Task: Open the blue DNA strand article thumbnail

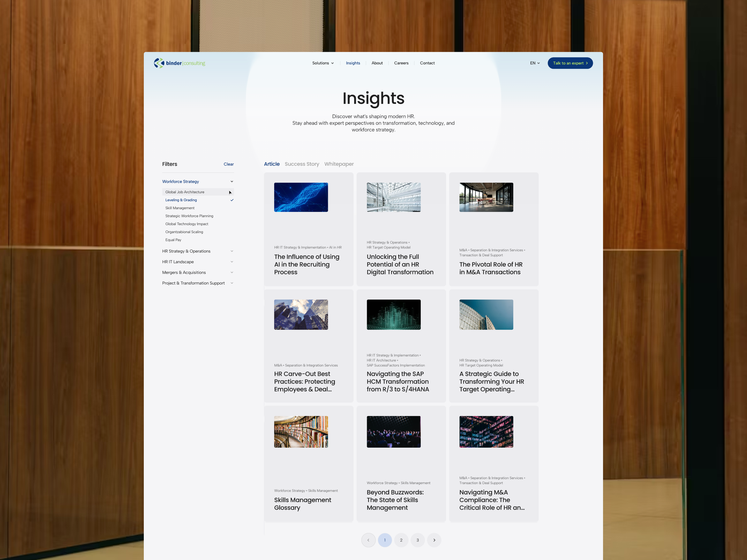Action: (x=301, y=197)
